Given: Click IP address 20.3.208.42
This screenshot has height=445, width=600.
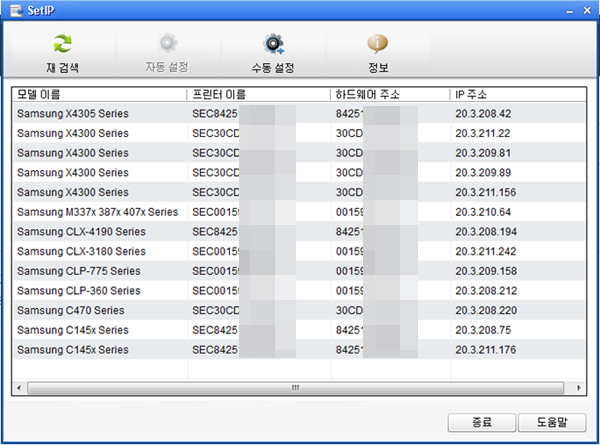Looking at the screenshot, I should click(x=483, y=114).
